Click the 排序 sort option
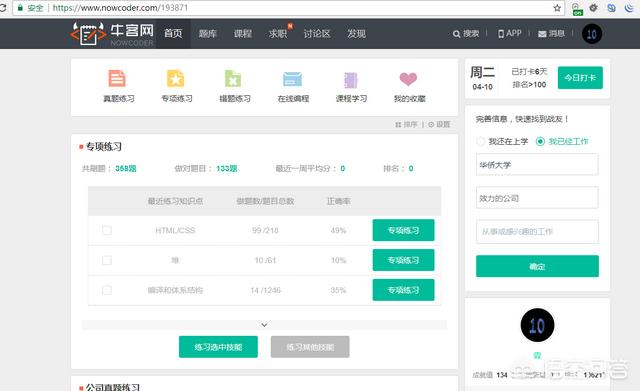Image resolution: width=640 pixels, height=391 pixels. [x=407, y=124]
